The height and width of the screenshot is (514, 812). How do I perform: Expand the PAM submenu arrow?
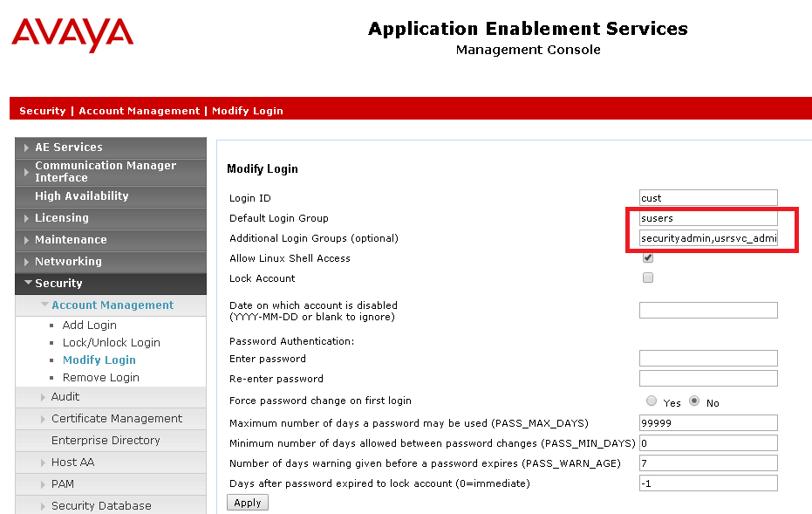pyautogui.click(x=43, y=484)
